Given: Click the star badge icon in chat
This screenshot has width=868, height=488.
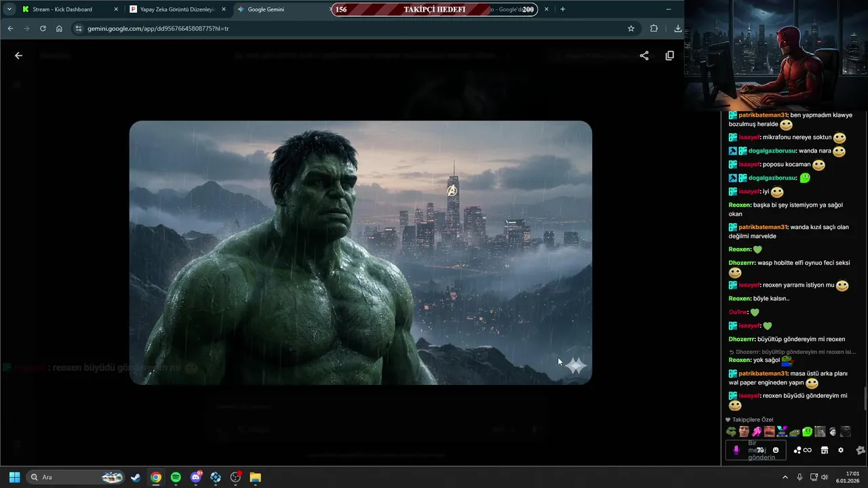Looking at the screenshot, I should [861, 450].
